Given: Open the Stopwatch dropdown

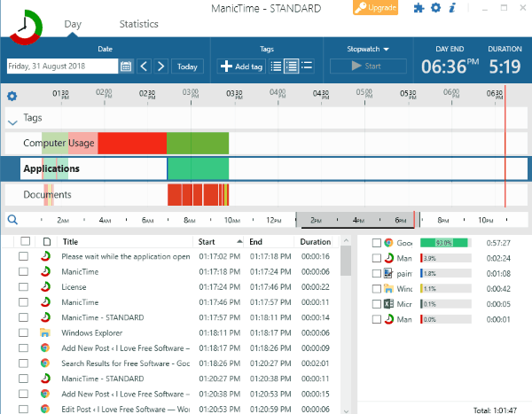Looking at the screenshot, I should coord(368,49).
